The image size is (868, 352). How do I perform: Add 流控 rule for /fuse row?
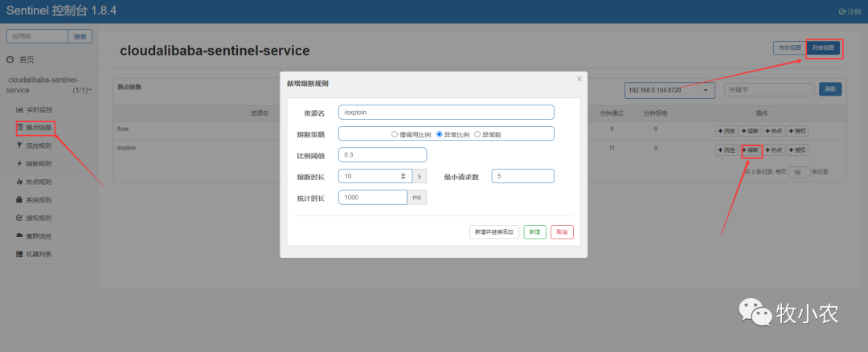tap(727, 131)
